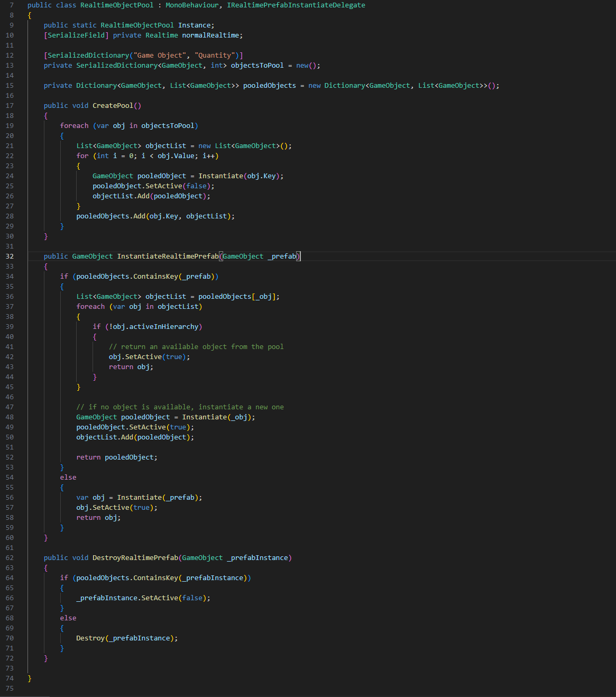
Task: Click Instantiate(_obj) on line 48
Action: click(217, 417)
